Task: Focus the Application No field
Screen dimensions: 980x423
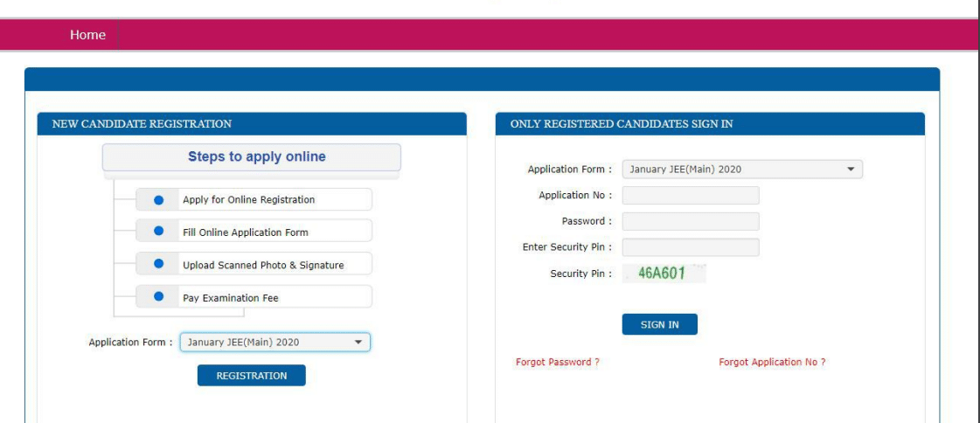Action: (690, 195)
